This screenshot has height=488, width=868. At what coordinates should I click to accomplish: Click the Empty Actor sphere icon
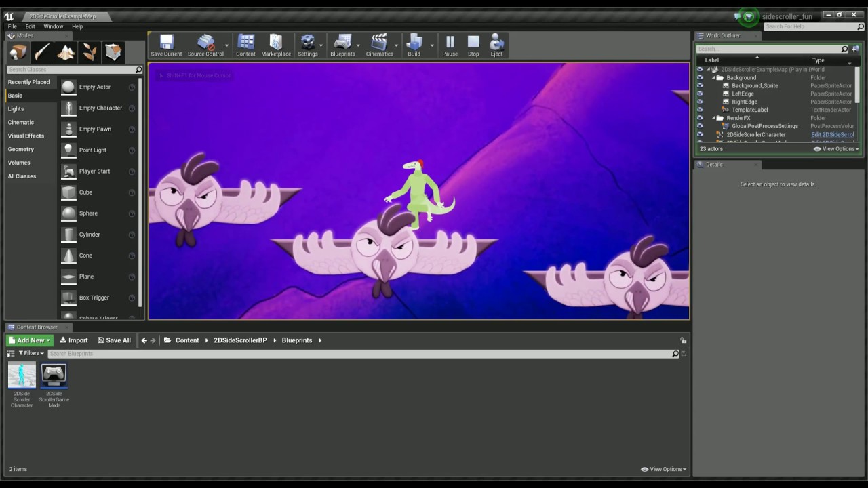point(68,87)
